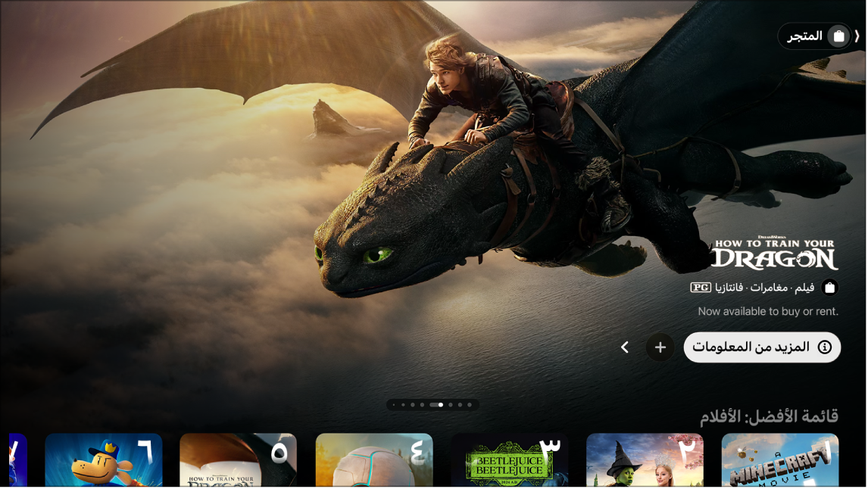Image resolution: width=868 pixels, height=489 pixels.
Task: Click the carousel page indicator dots
Action: tap(432, 405)
